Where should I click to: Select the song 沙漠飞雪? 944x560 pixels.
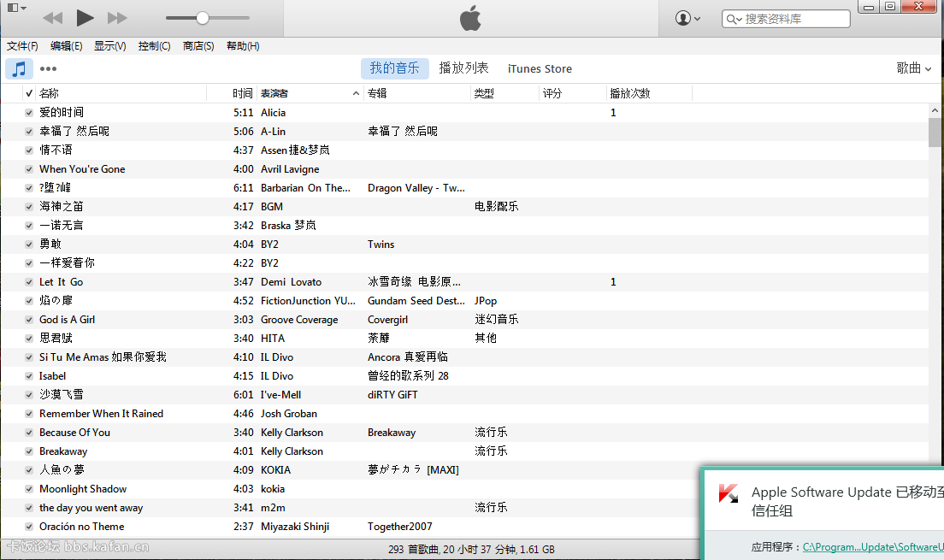(61, 394)
